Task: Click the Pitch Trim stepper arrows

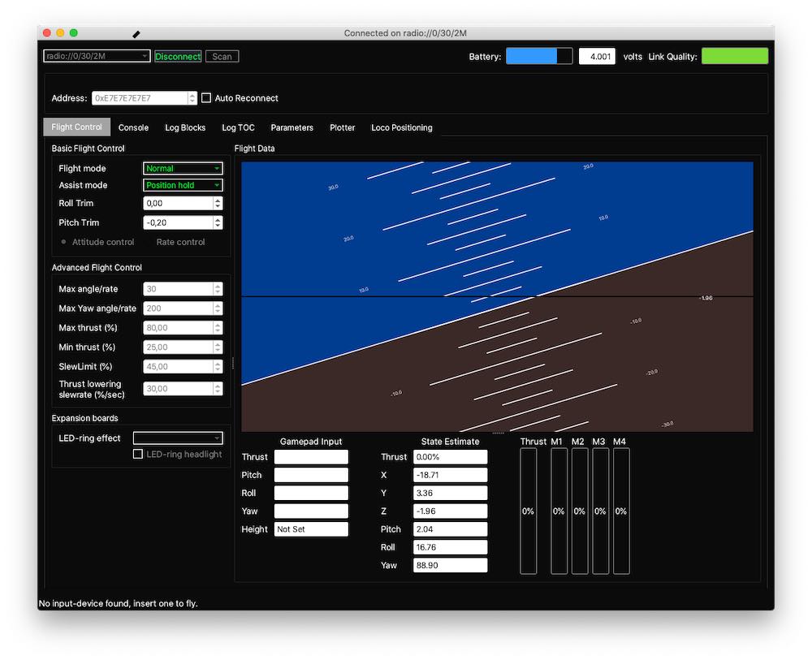Action: (218, 222)
